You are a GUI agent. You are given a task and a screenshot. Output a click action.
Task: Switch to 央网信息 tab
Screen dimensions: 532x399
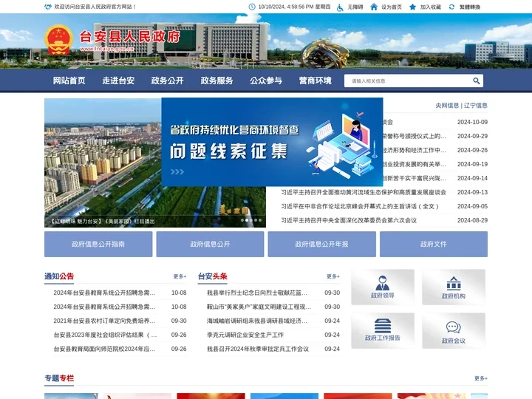click(x=447, y=106)
